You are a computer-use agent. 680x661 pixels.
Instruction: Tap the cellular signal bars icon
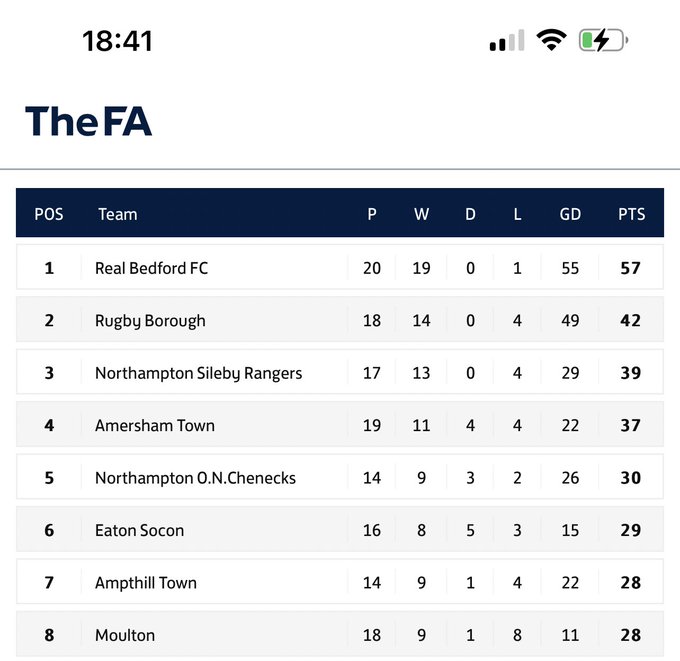click(507, 40)
